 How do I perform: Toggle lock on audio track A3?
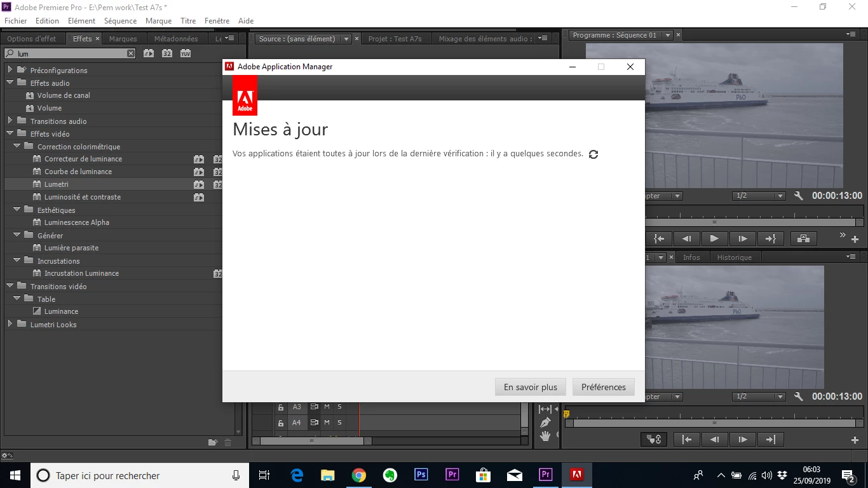[281, 407]
